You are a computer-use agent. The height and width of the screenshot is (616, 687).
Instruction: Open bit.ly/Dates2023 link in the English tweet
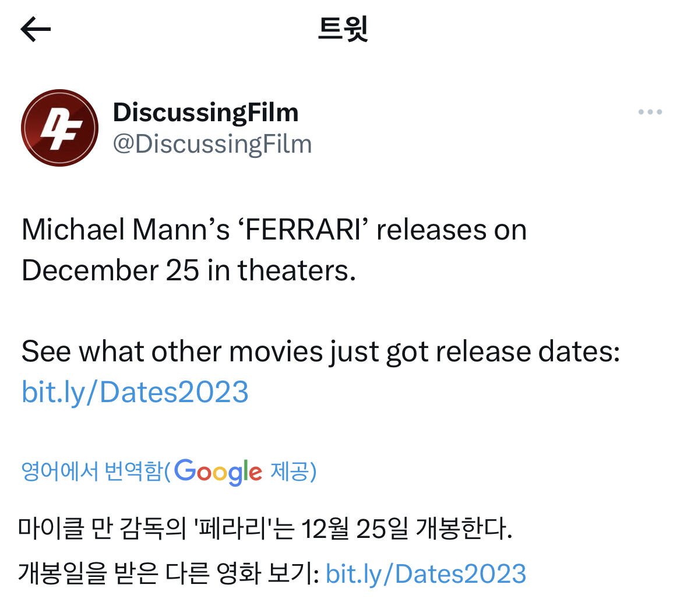pos(135,392)
